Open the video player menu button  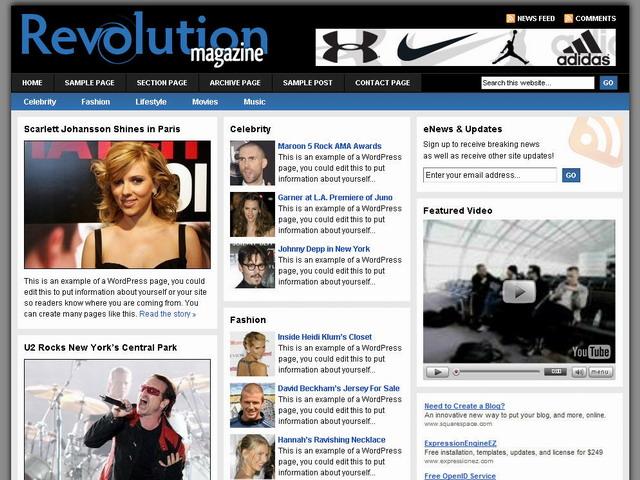point(601,372)
